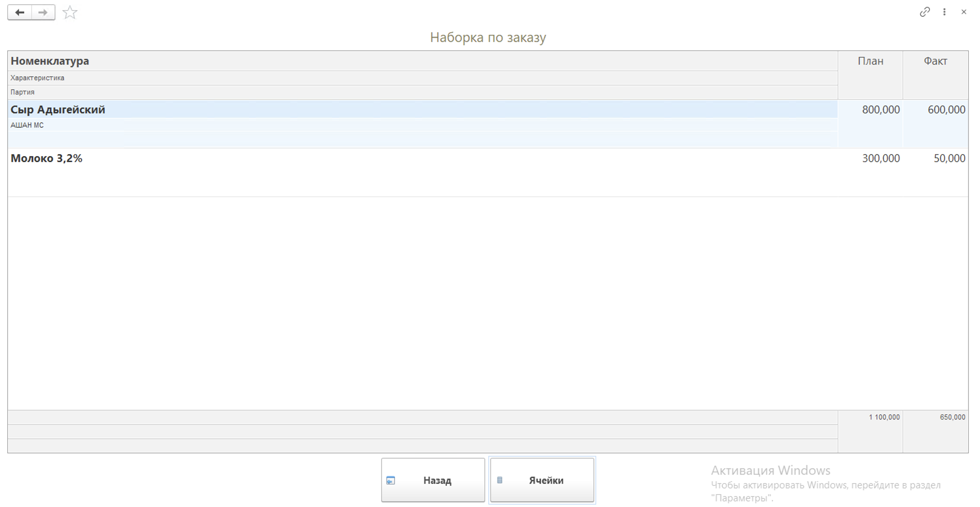Select the Сыр Адыгейский row
This screenshot has width=980, height=507.
[x=58, y=109]
